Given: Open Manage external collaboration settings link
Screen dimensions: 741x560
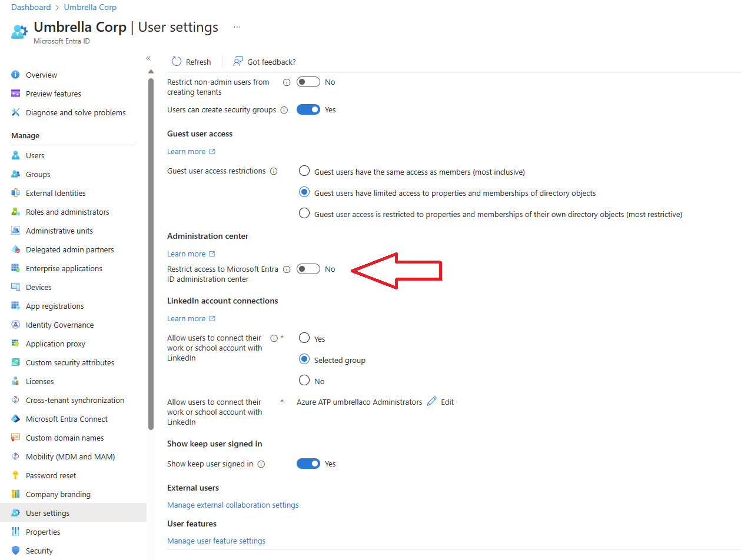Looking at the screenshot, I should (233, 505).
